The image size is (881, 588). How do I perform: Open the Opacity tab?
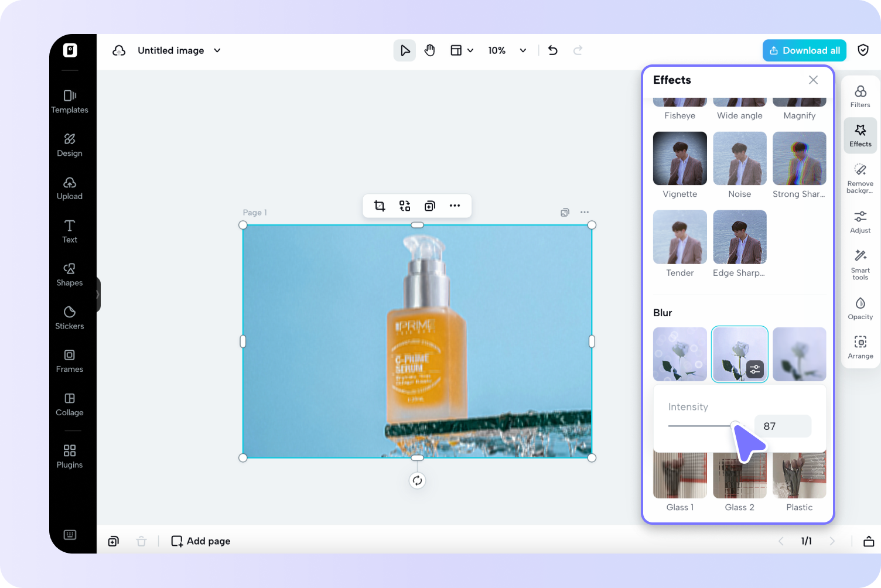(860, 309)
